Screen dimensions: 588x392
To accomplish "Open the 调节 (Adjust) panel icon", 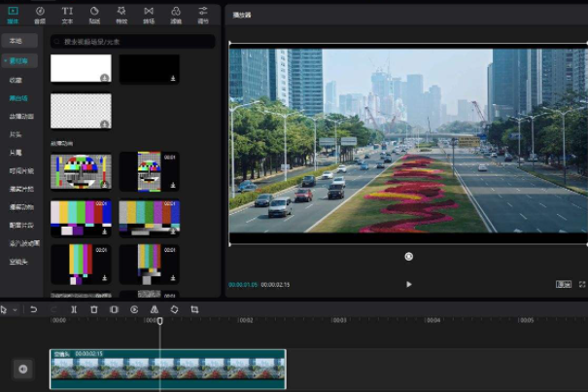I will [x=203, y=14].
